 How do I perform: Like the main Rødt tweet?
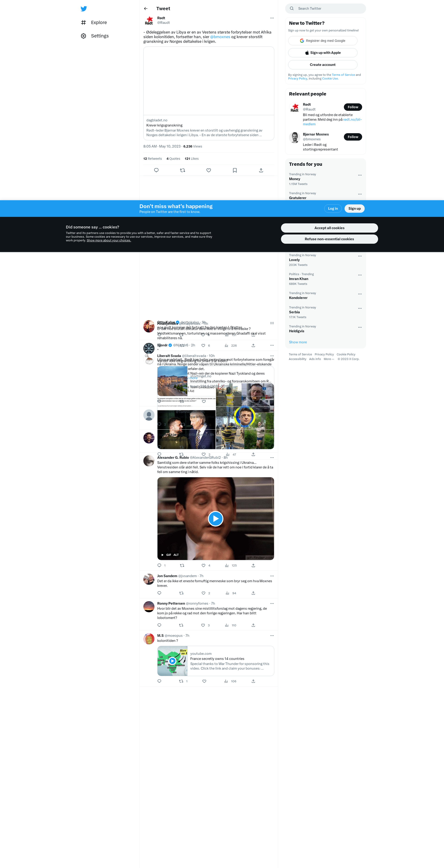209,170
